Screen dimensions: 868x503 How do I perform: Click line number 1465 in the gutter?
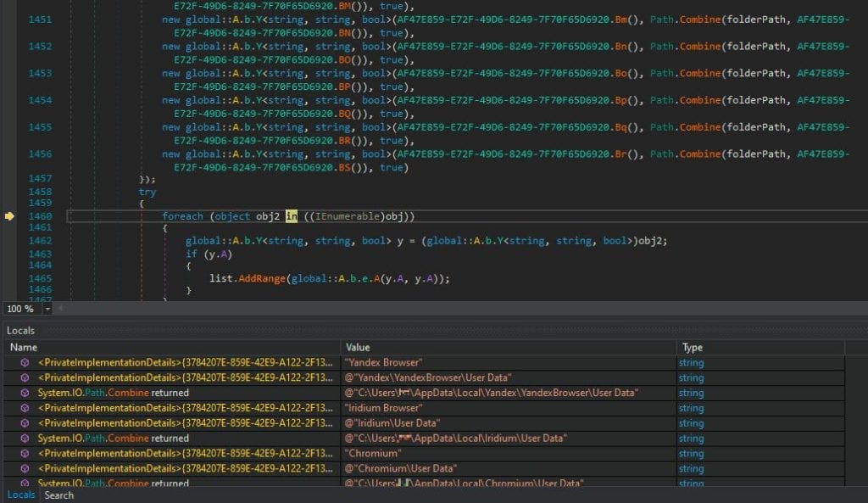tap(40, 278)
